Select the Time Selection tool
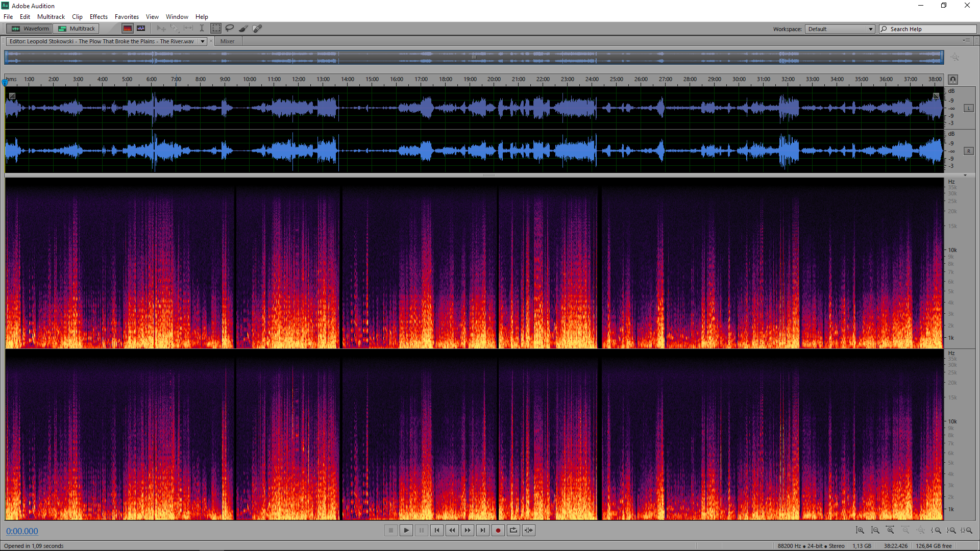This screenshot has height=551, width=980. (x=202, y=29)
